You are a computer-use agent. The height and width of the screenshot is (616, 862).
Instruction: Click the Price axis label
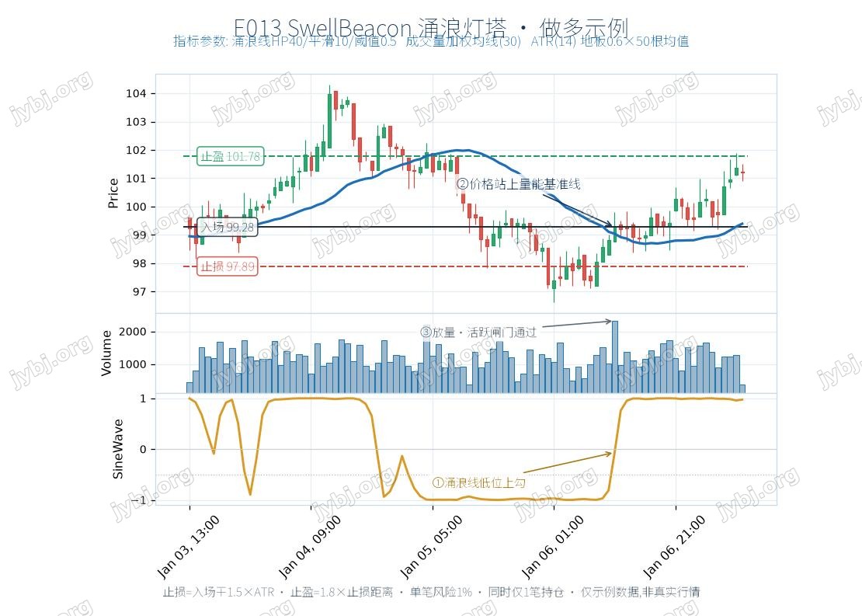(x=113, y=193)
